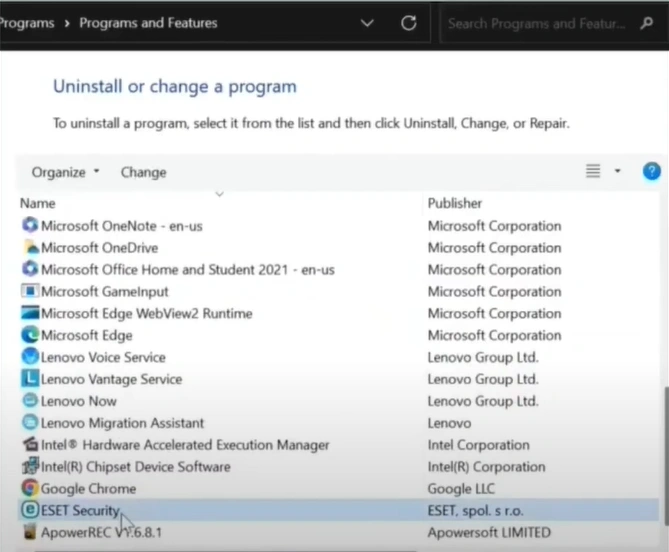Click the Microsoft Edge browser icon
This screenshot has height=552, width=669.
tap(30, 335)
